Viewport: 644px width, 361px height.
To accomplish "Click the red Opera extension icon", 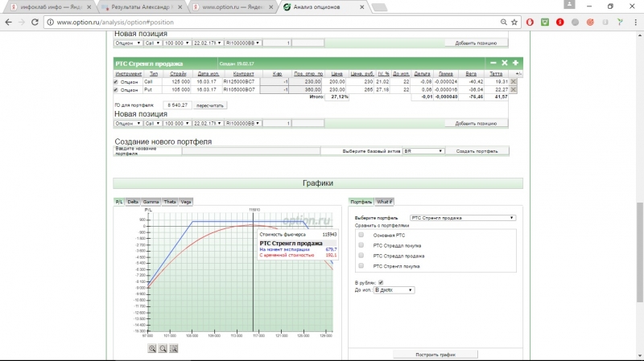I will [530, 23].
